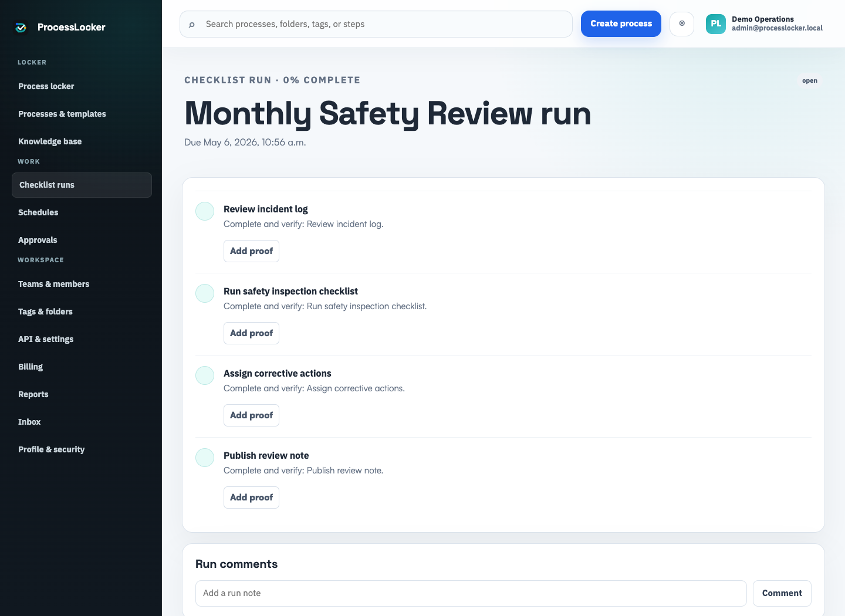Open Reports page
The width and height of the screenshot is (845, 616).
point(82,394)
